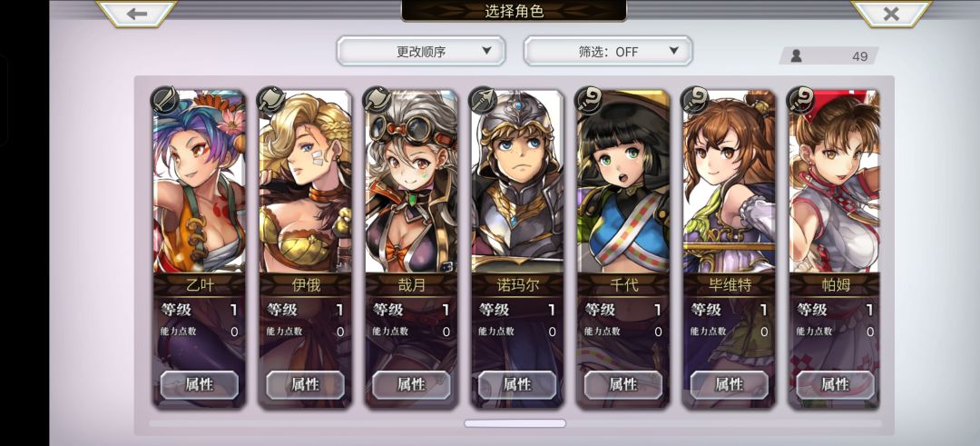Click the bow class icon on 诺玛尔's card
The height and width of the screenshot is (446, 980).
483,99
